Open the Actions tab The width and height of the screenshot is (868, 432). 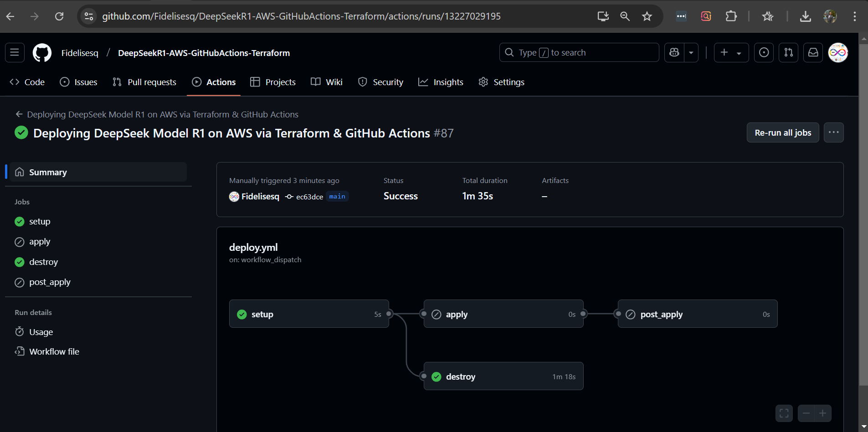(214, 82)
